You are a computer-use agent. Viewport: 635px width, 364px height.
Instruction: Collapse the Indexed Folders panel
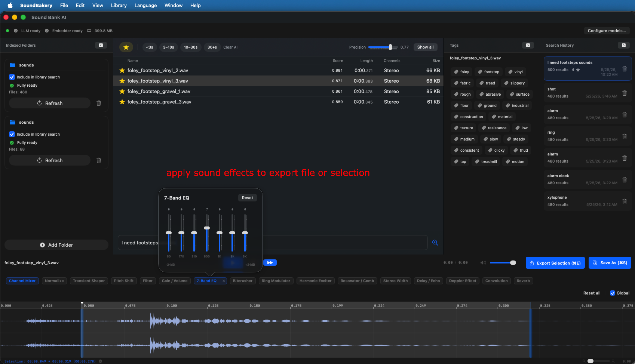(x=101, y=45)
